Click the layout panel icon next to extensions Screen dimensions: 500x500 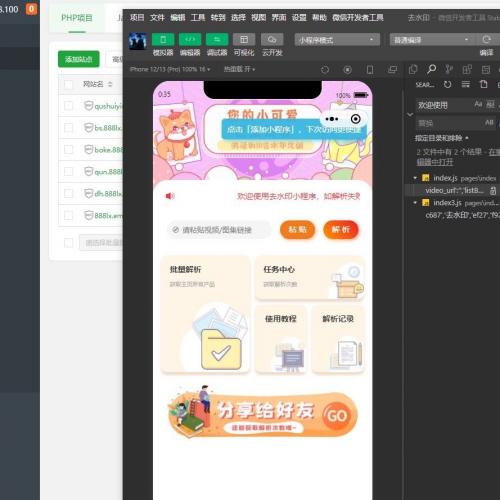[486, 69]
